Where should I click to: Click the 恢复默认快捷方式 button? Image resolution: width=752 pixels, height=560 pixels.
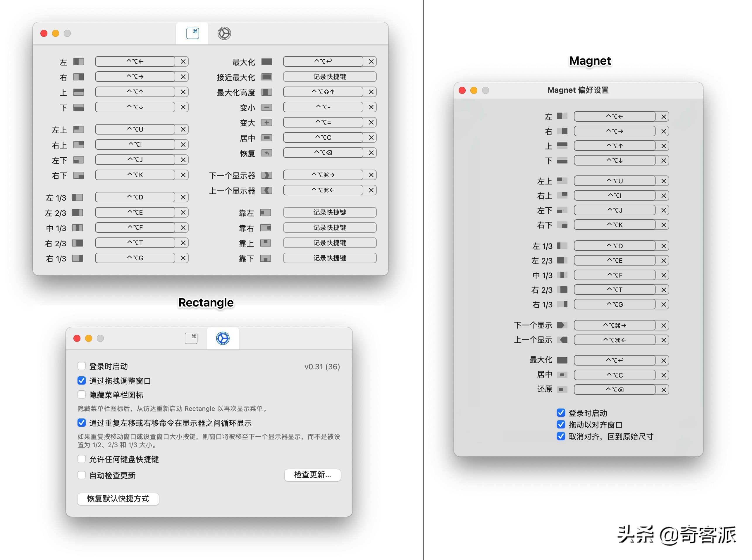pyautogui.click(x=118, y=499)
